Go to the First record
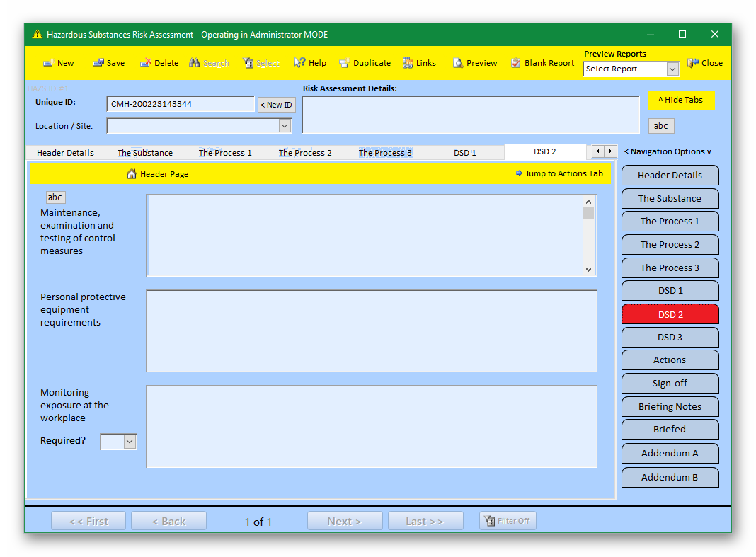Image resolution: width=756 pixels, height=557 pixels. click(88, 522)
